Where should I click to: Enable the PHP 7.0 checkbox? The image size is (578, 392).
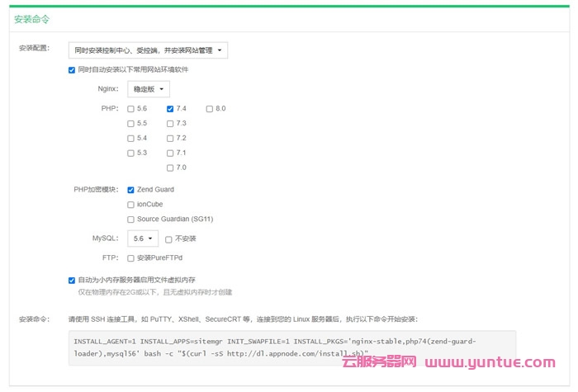(170, 168)
